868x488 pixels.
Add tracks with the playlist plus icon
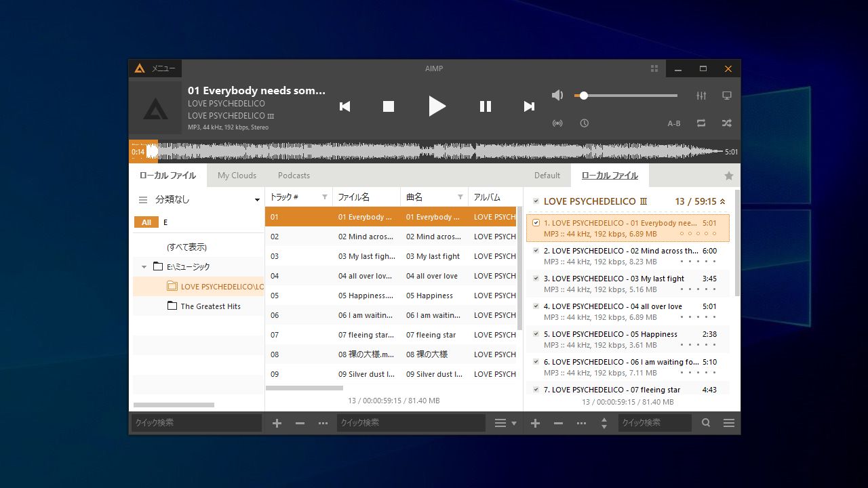point(535,423)
